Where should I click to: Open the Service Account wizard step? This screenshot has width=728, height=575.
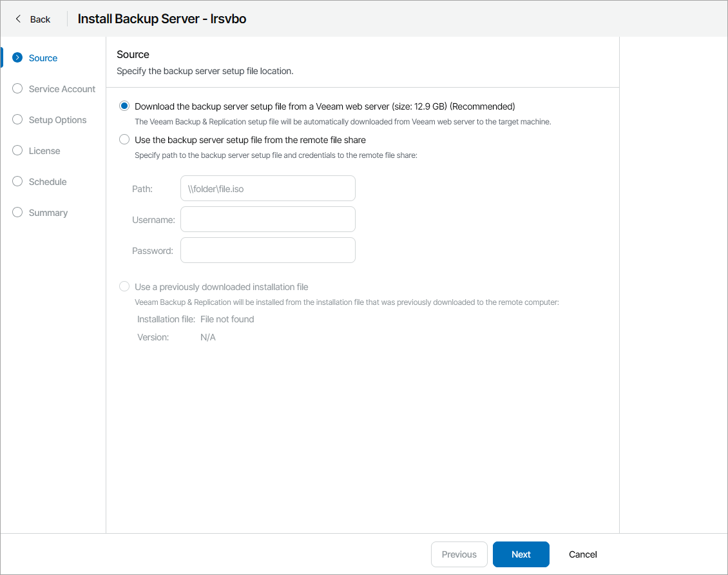[61, 88]
